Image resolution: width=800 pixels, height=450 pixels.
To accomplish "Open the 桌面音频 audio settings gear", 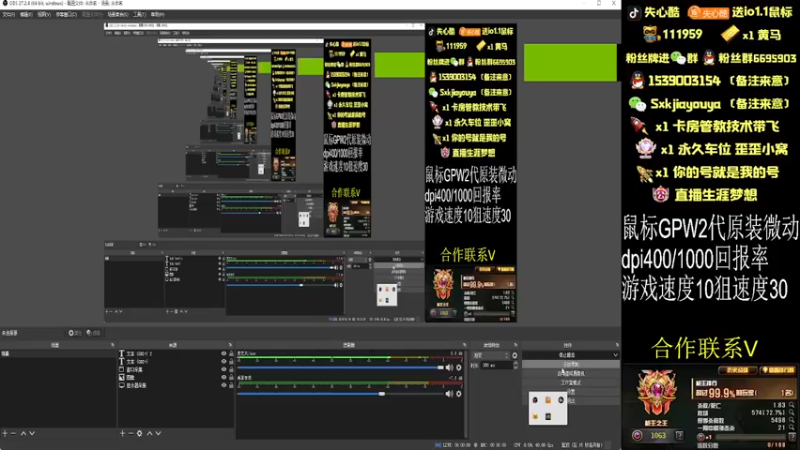I will (459, 394).
